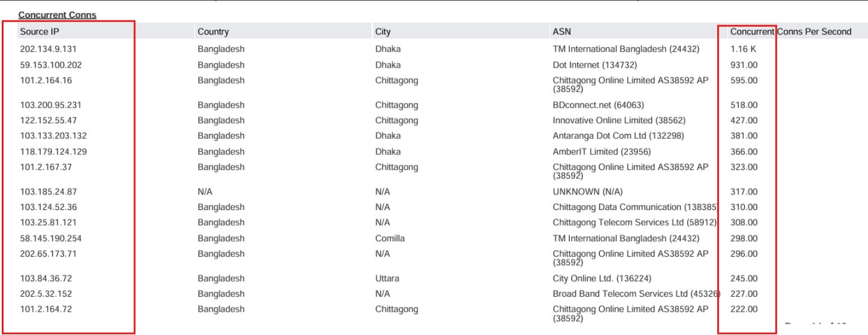Select the AmberIT Limited (23956) entry
Image resolution: width=868 pixels, height=335 pixels.
(602, 151)
